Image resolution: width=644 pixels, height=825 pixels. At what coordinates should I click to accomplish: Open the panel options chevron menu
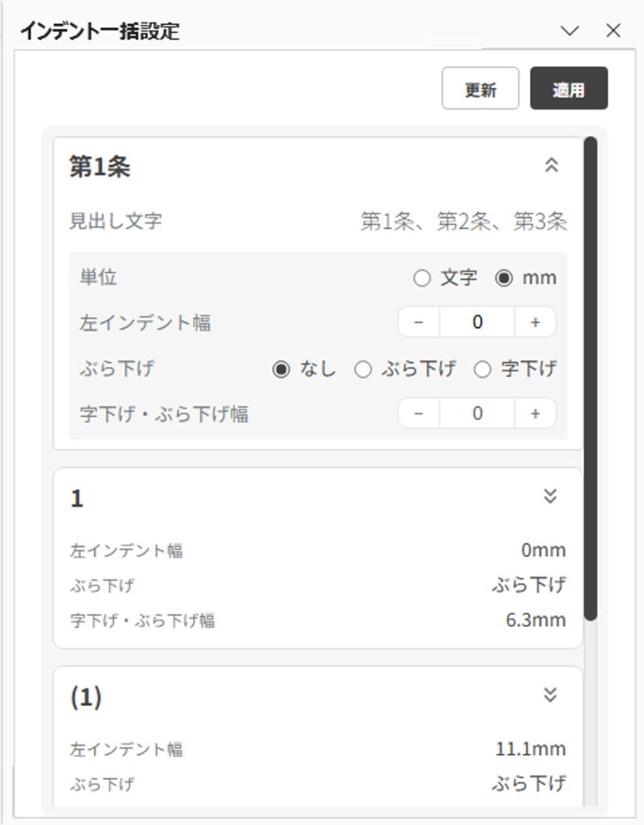pos(570,30)
